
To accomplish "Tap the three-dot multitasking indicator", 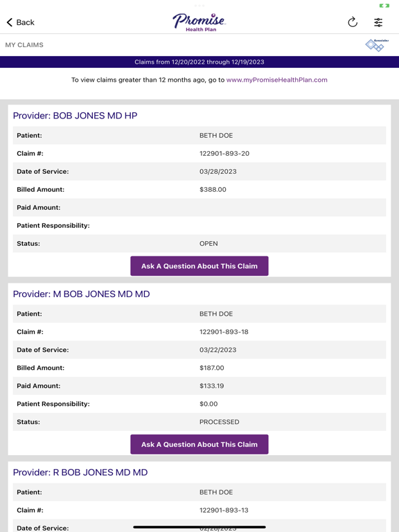I will pyautogui.click(x=199, y=6).
